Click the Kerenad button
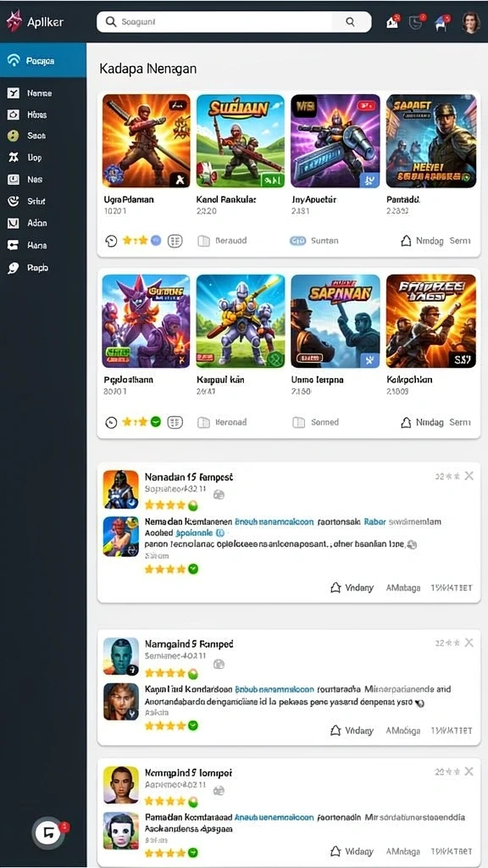 (223, 422)
